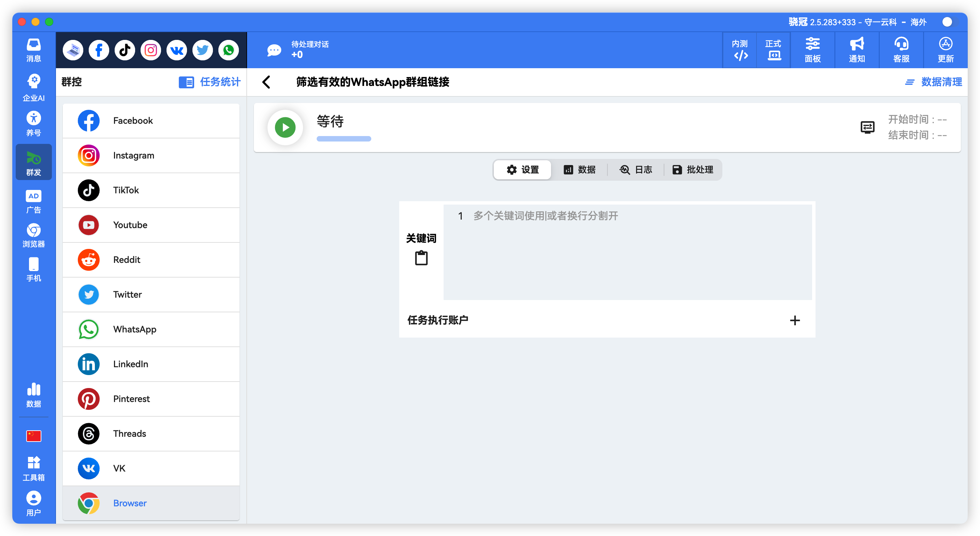This screenshot has width=980, height=536.
Task: Select Reddit in the platform list
Action: coord(151,259)
